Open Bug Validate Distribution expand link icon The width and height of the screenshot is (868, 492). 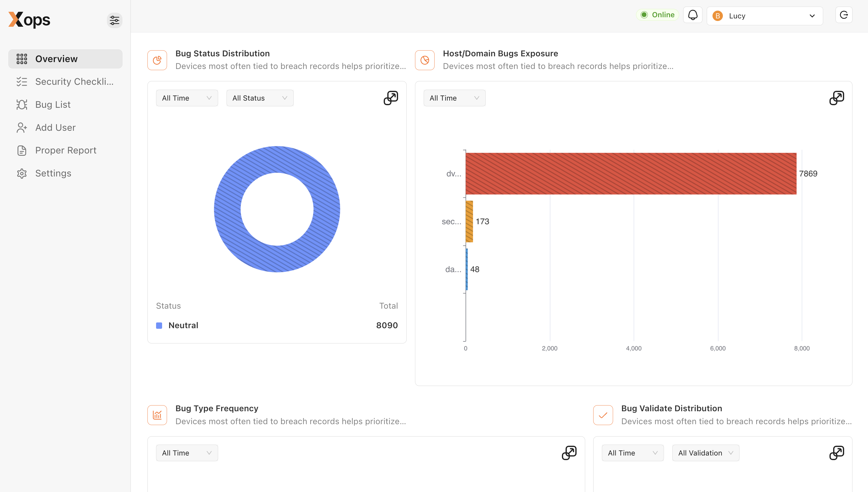pyautogui.click(x=836, y=453)
